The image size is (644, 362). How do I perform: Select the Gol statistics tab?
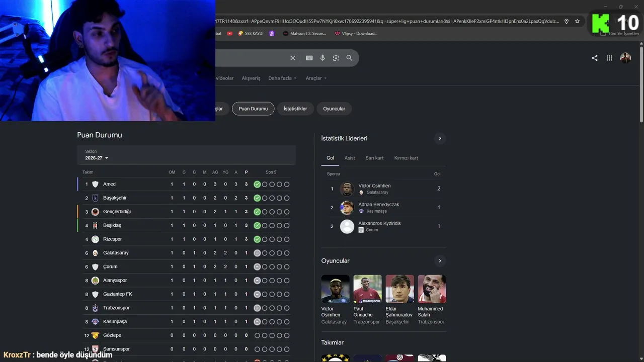tap(330, 158)
